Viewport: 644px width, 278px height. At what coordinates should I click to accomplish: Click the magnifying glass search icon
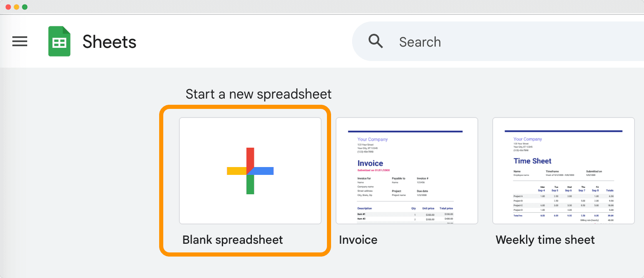click(376, 41)
